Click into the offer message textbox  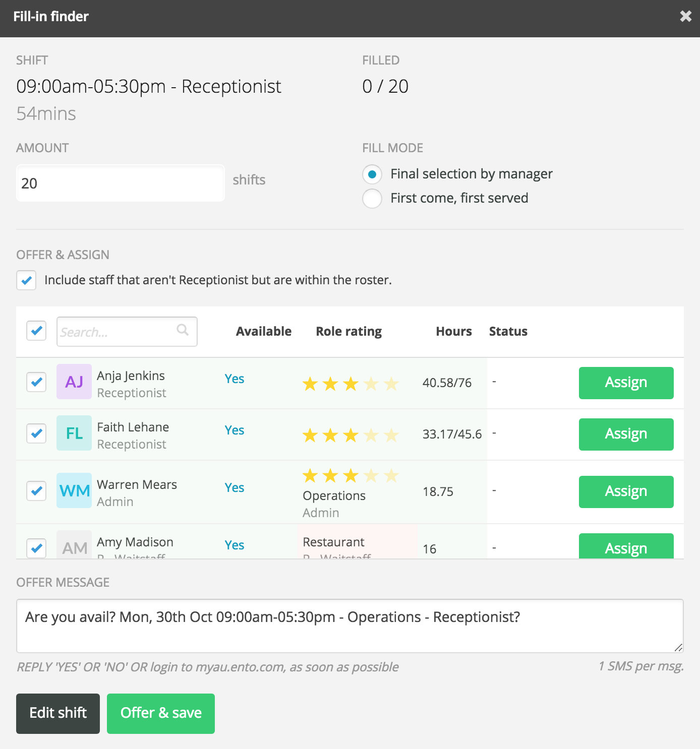pyautogui.click(x=350, y=626)
